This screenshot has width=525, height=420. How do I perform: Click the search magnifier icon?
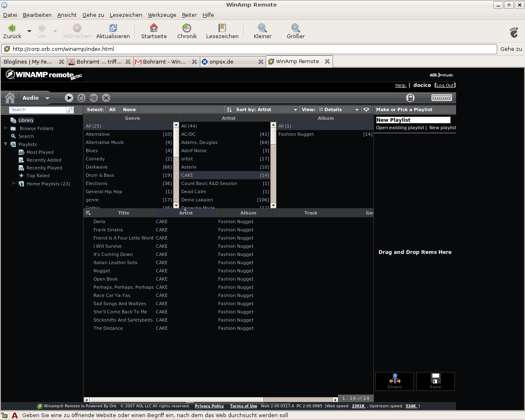(70, 110)
